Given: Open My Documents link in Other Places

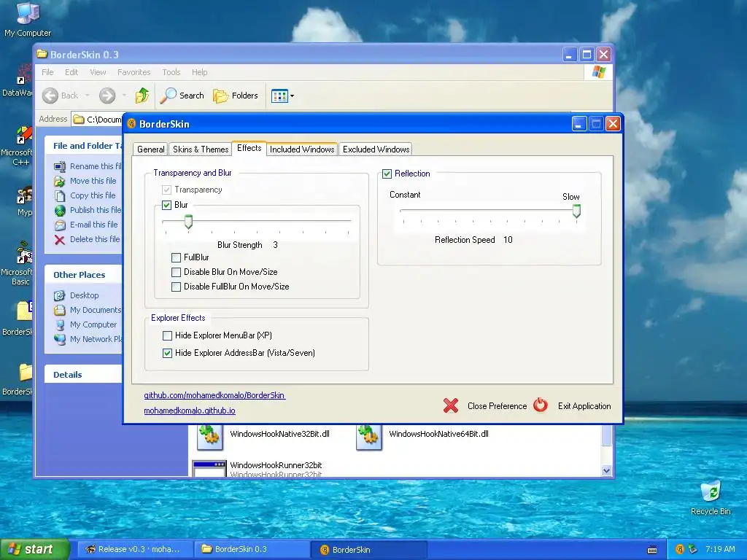Looking at the screenshot, I should (96, 310).
